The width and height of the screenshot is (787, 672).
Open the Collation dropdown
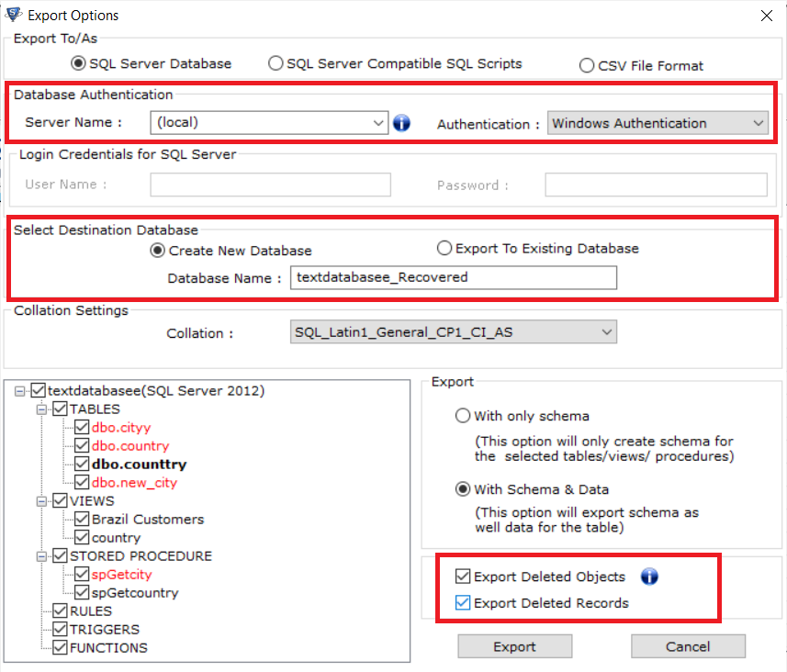point(606,332)
